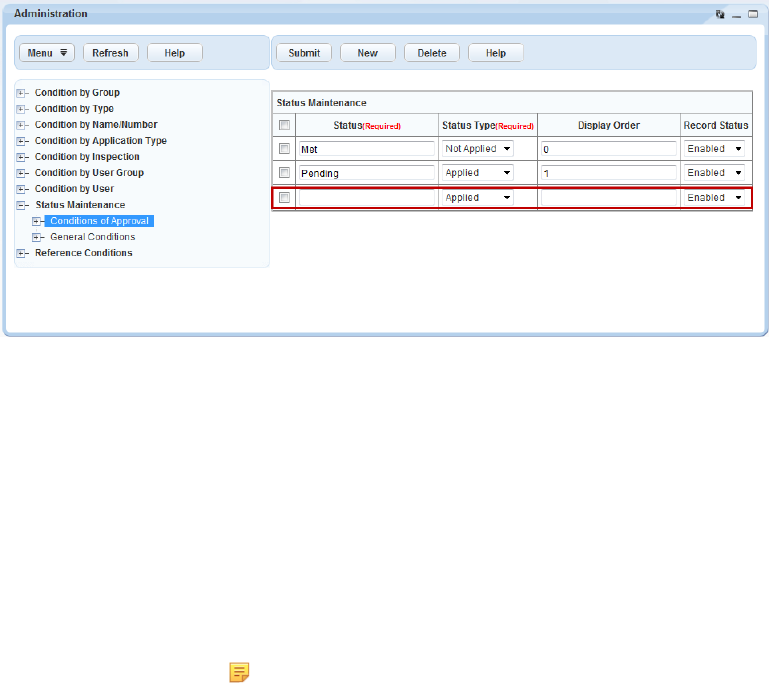Click the Status Type (Required) column header
The width and height of the screenshot is (769, 685).
point(488,126)
